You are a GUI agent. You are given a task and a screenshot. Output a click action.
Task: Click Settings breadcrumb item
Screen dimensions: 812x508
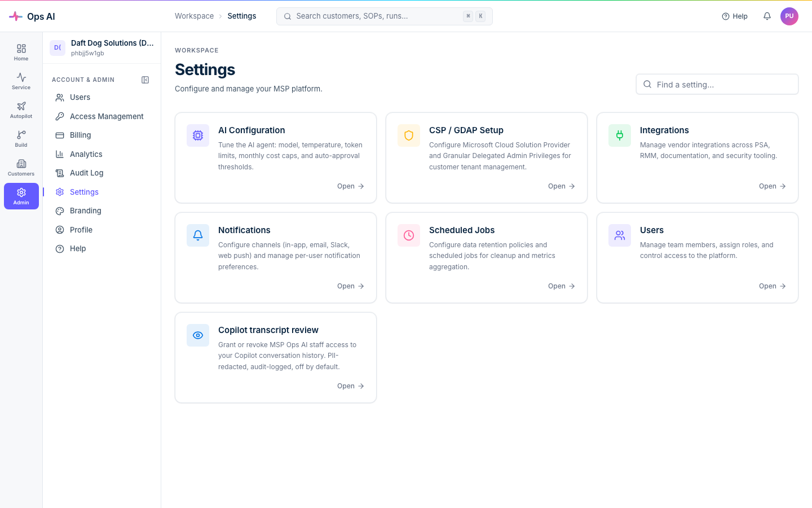click(x=242, y=16)
